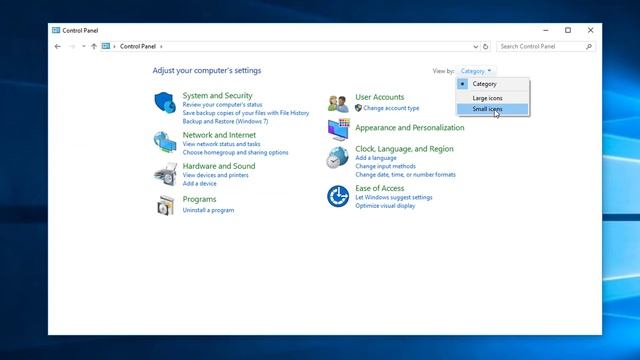640x360 pixels.
Task: Click View devices and printers
Action: pos(216,175)
